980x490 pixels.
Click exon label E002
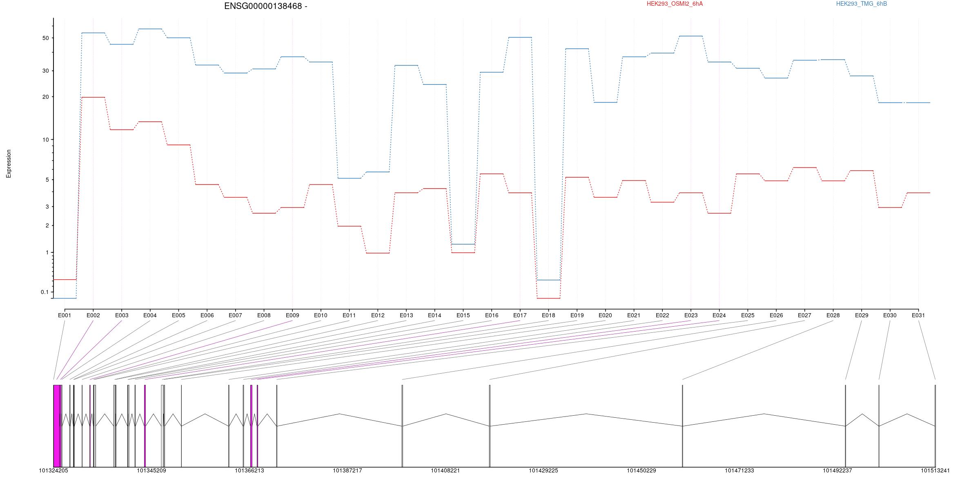click(x=93, y=315)
